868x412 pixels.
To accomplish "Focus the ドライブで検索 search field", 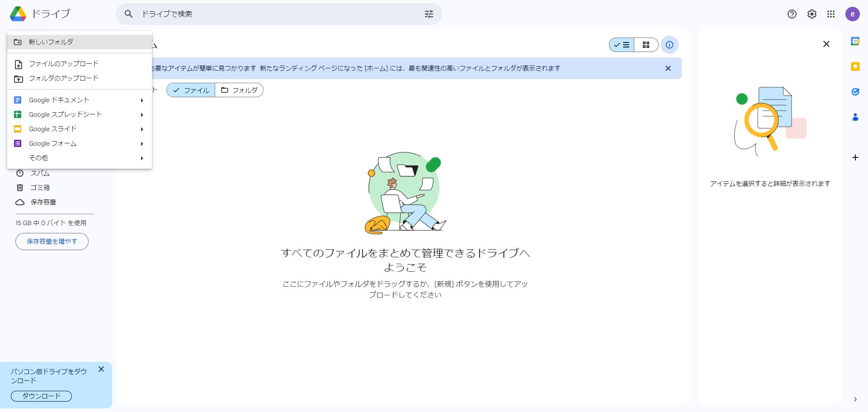I will click(279, 14).
